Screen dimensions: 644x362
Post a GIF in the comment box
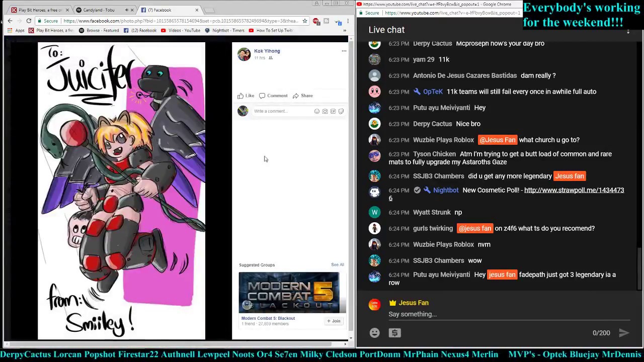(333, 111)
